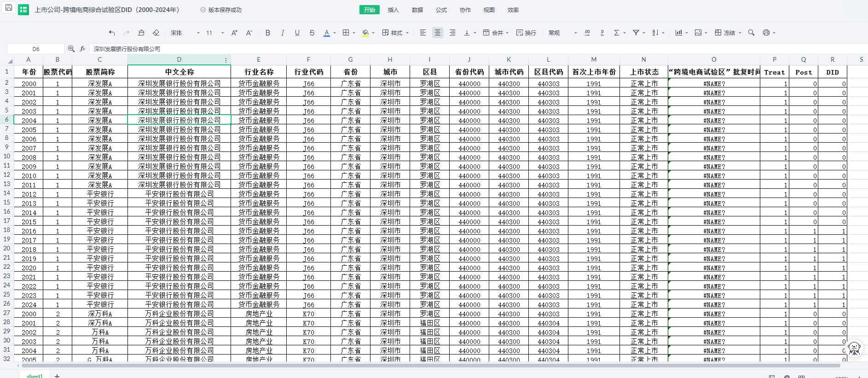The width and height of the screenshot is (868, 378).
Task: Click the sum sigma icon
Action: [x=617, y=33]
